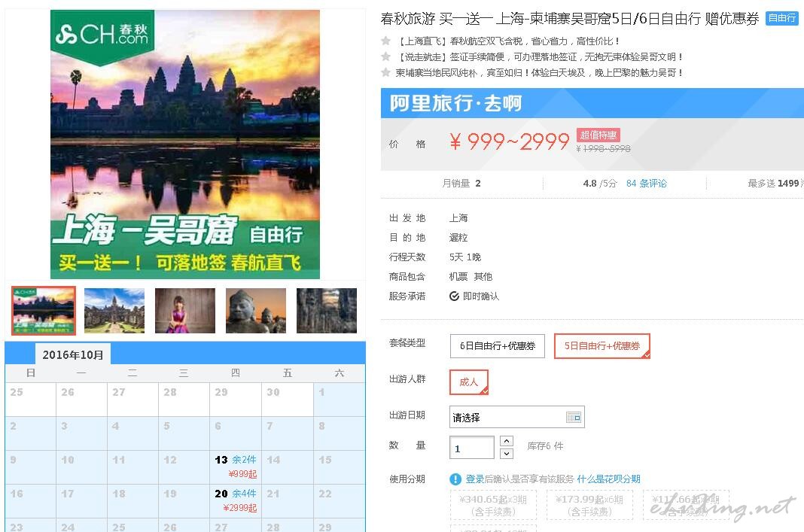
Task: Click the 月销量 2 sales figure
Action: click(461, 184)
